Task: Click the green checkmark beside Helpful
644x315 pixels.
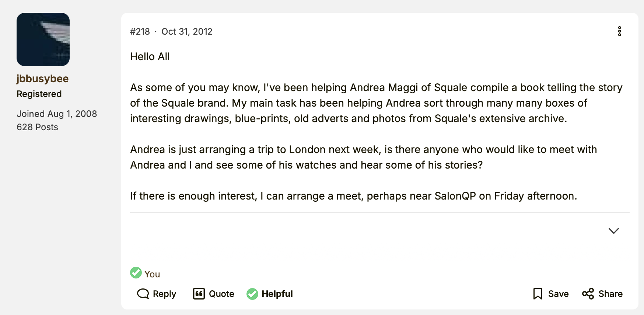Action: tap(252, 294)
